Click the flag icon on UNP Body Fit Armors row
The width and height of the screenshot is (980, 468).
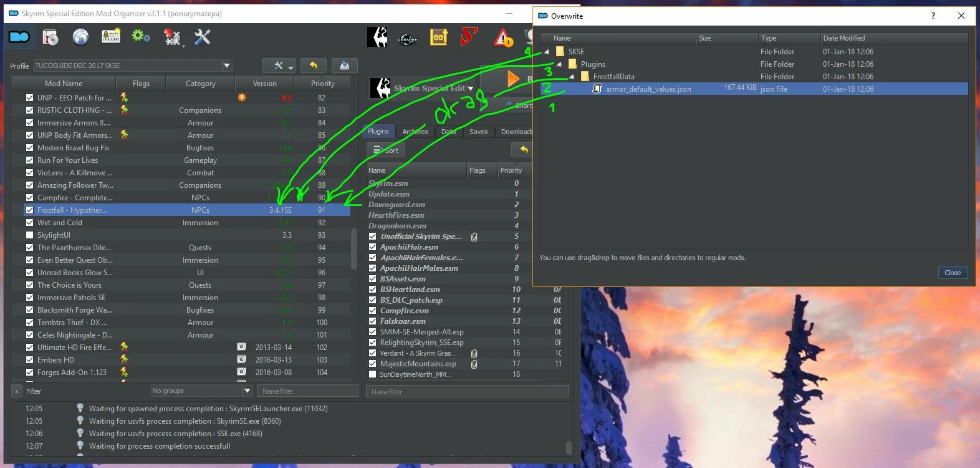(124, 135)
